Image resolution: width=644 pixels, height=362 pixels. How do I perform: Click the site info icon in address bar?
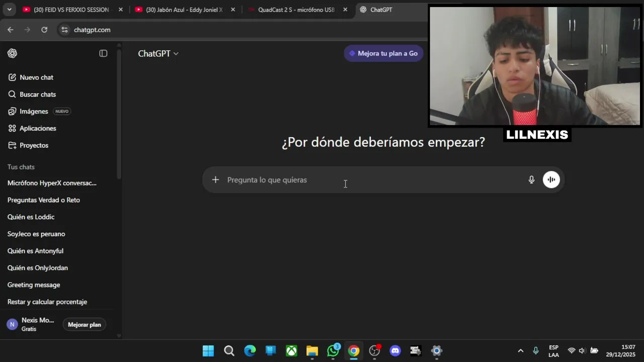click(x=64, y=30)
